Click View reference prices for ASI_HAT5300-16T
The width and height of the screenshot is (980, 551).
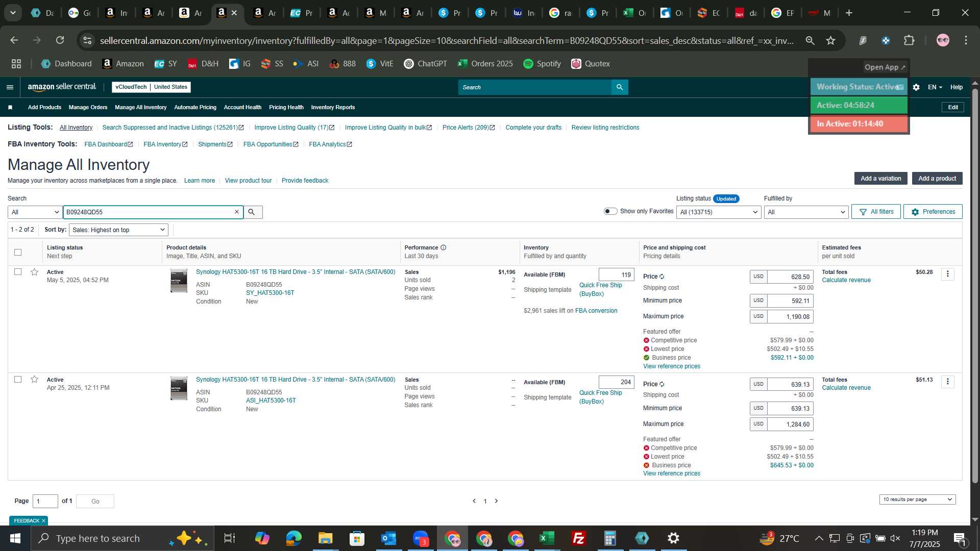672,473
